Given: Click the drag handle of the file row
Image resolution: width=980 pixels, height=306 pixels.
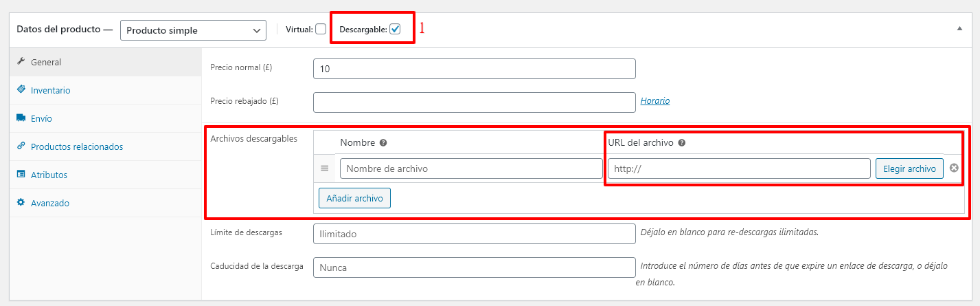Looking at the screenshot, I should pyautogui.click(x=325, y=168).
